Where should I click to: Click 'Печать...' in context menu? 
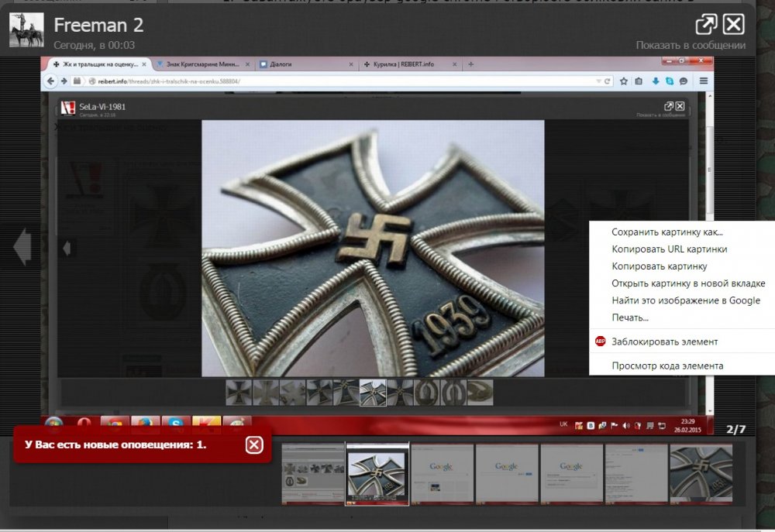point(629,317)
